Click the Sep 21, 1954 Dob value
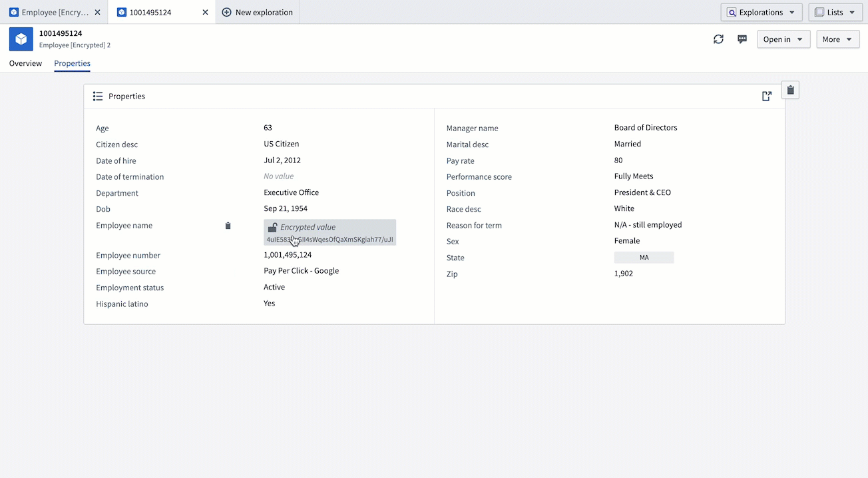This screenshot has width=868, height=478. 286,208
